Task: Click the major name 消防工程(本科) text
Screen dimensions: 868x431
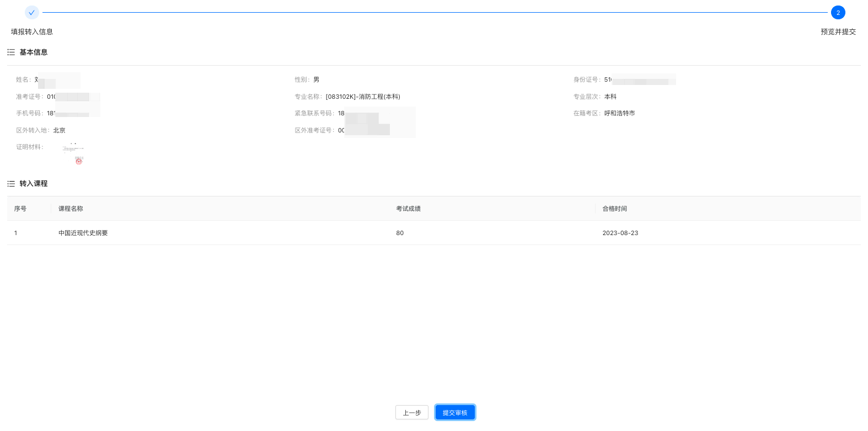Action: [363, 97]
